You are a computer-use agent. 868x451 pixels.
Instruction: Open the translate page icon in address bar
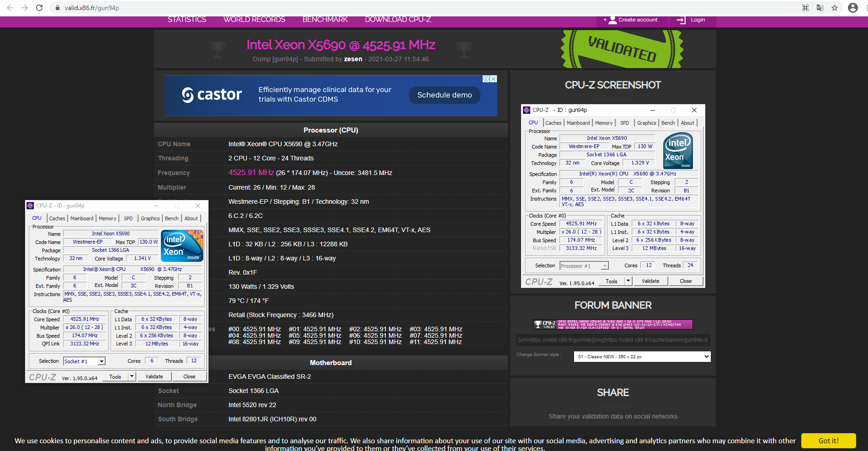click(820, 8)
